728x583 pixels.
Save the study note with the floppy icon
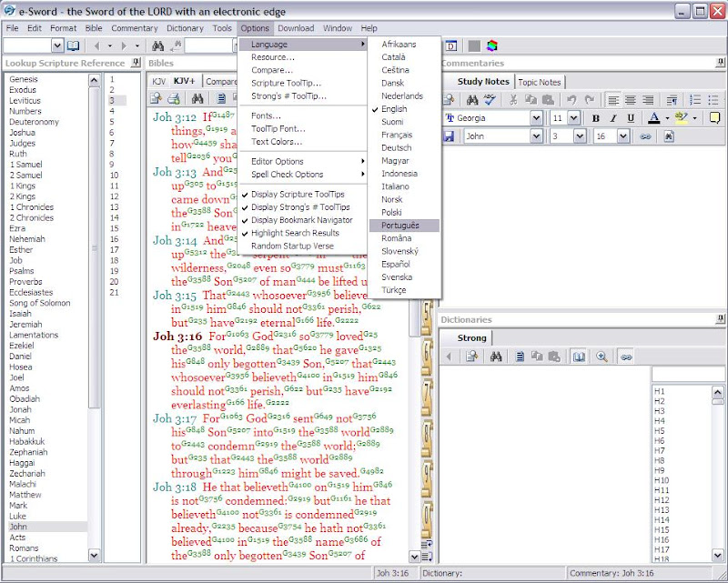449,136
